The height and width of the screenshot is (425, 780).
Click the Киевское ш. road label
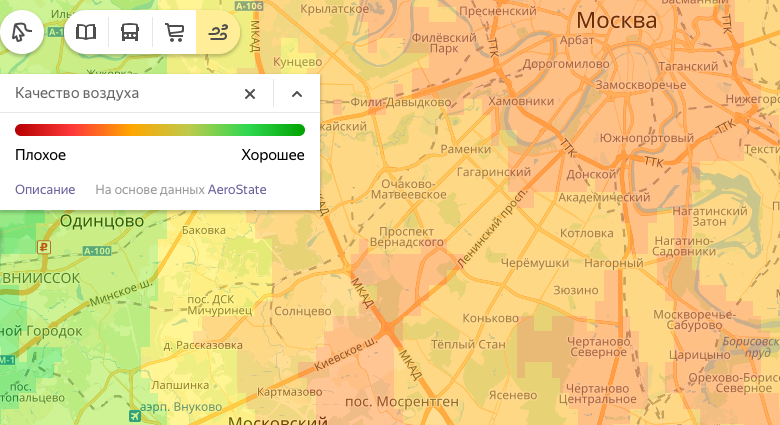click(x=345, y=353)
